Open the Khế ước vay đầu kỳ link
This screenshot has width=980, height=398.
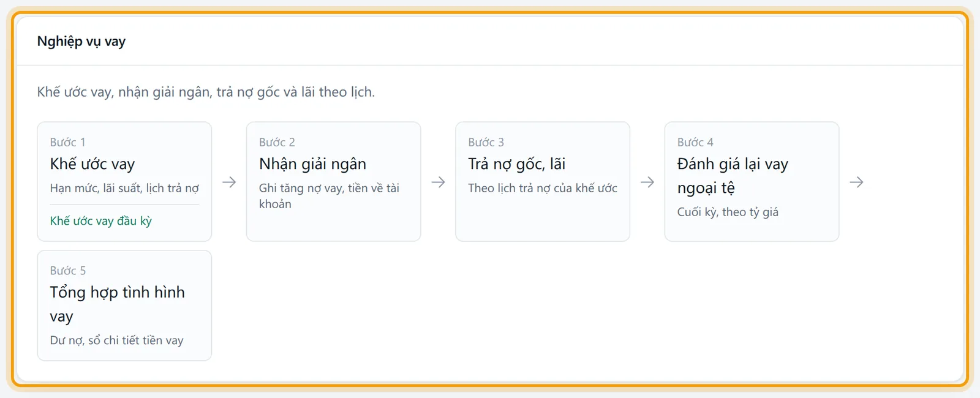[x=101, y=221]
